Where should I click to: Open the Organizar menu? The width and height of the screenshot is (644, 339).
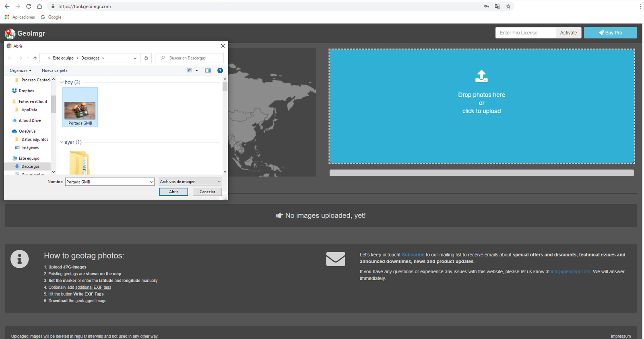[21, 70]
